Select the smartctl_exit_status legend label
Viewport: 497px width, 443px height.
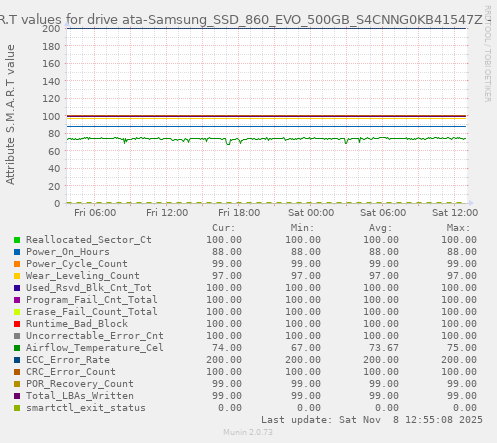pyautogui.click(x=86, y=408)
